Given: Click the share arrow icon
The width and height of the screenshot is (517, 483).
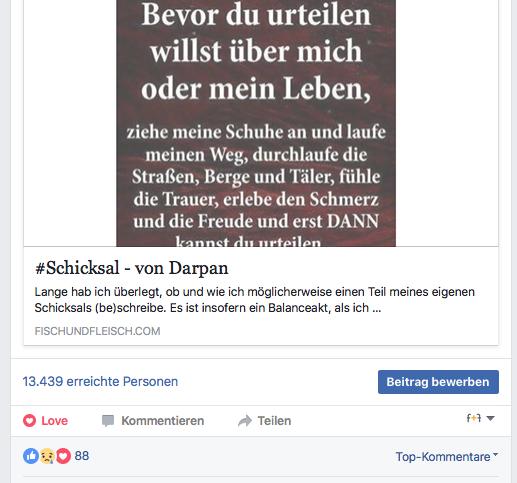Looking at the screenshot, I should coord(245,421).
